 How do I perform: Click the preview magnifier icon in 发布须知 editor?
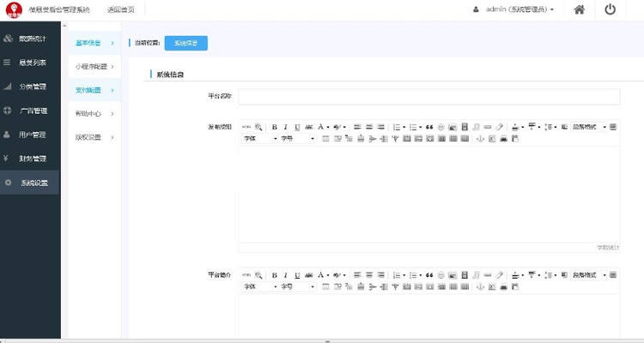coord(258,127)
